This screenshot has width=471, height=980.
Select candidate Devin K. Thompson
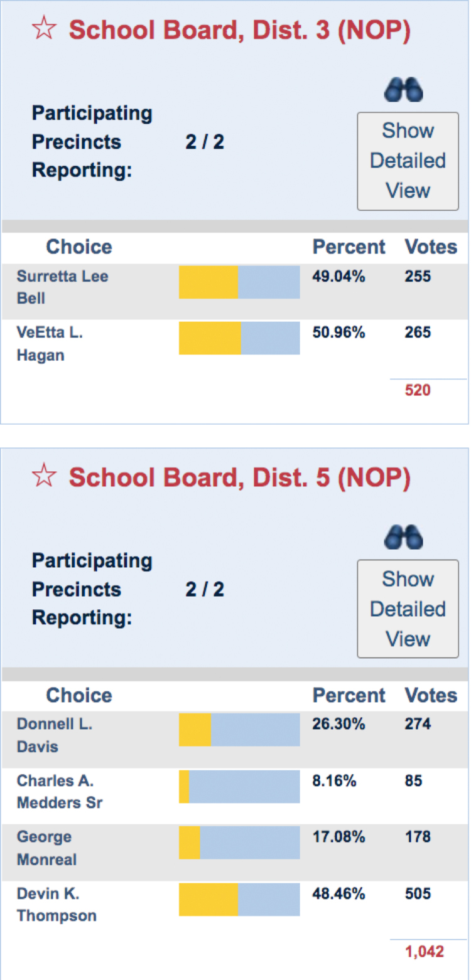pos(57,904)
